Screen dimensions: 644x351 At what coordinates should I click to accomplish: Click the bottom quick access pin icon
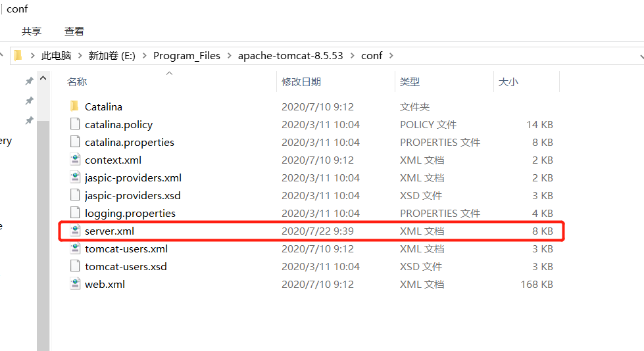[29, 120]
